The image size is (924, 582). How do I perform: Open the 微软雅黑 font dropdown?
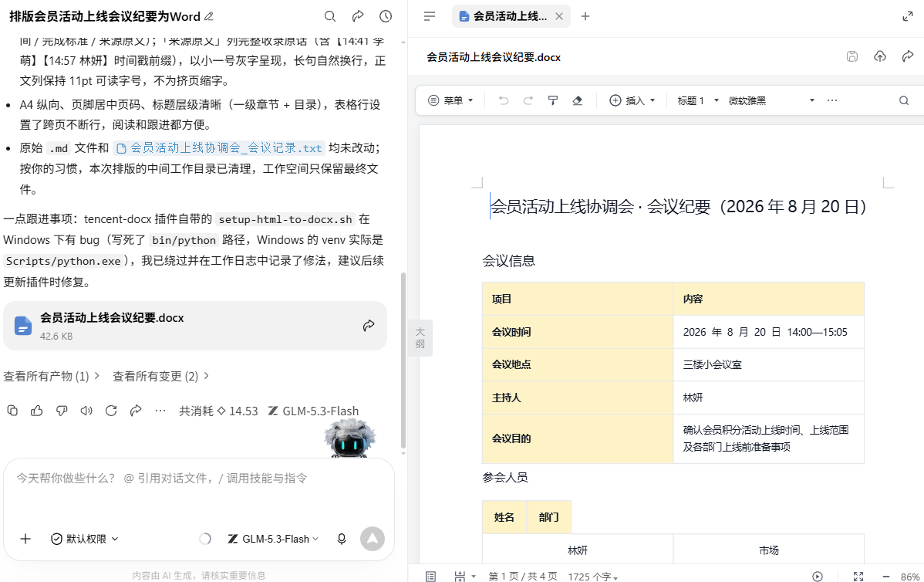(771, 101)
